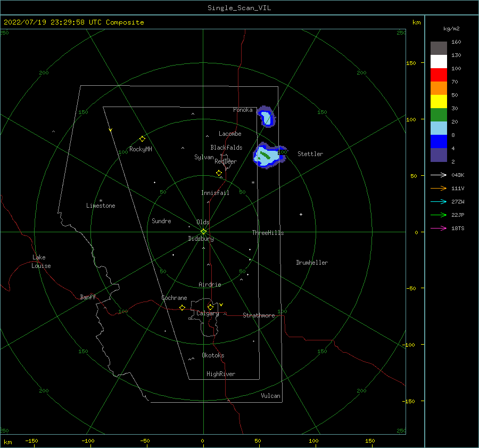Click the white cross marker north of Drumheller
479x448 pixels.
click(x=301, y=214)
